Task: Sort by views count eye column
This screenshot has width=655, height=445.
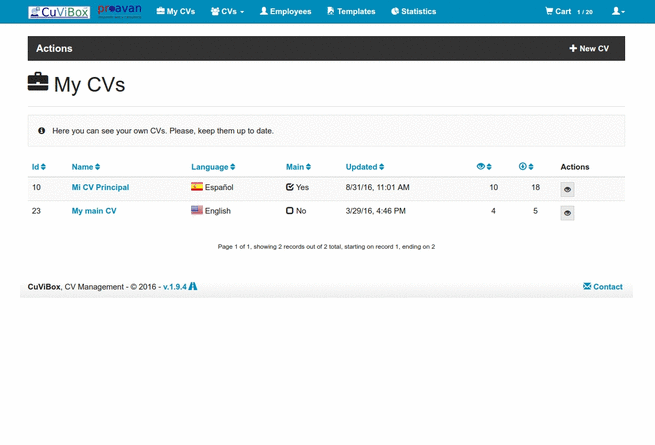Action: click(484, 166)
